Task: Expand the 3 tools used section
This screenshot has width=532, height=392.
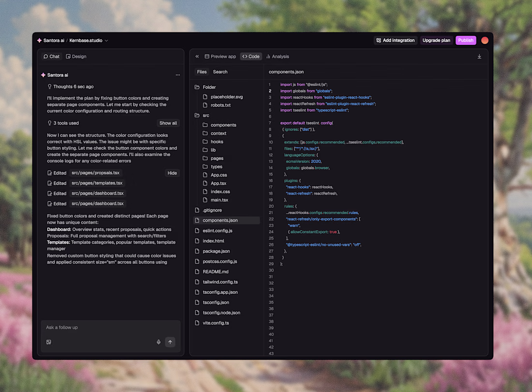Action: point(63,123)
